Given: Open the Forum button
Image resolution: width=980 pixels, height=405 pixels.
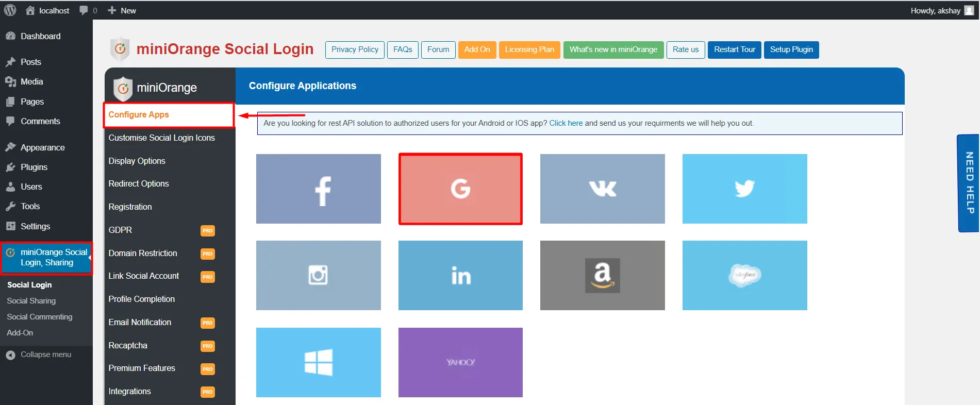Looking at the screenshot, I should coord(438,49).
